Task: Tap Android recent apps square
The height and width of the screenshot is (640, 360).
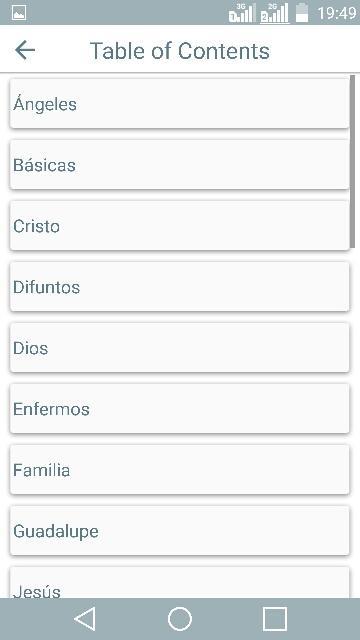Action: pos(275,619)
